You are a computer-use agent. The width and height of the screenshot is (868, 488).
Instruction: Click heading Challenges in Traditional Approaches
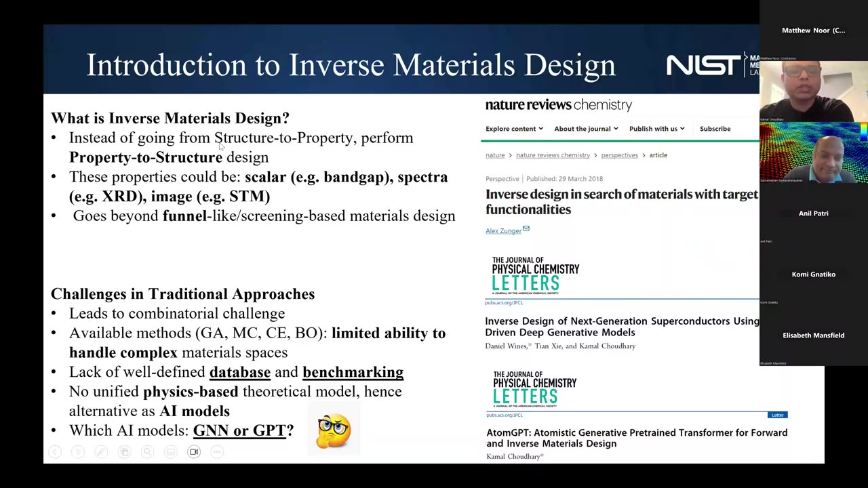pos(183,294)
